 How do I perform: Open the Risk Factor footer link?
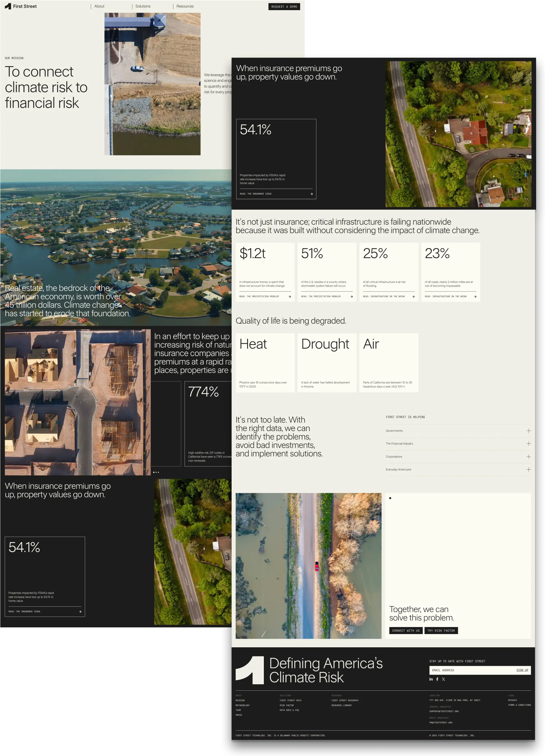click(287, 706)
